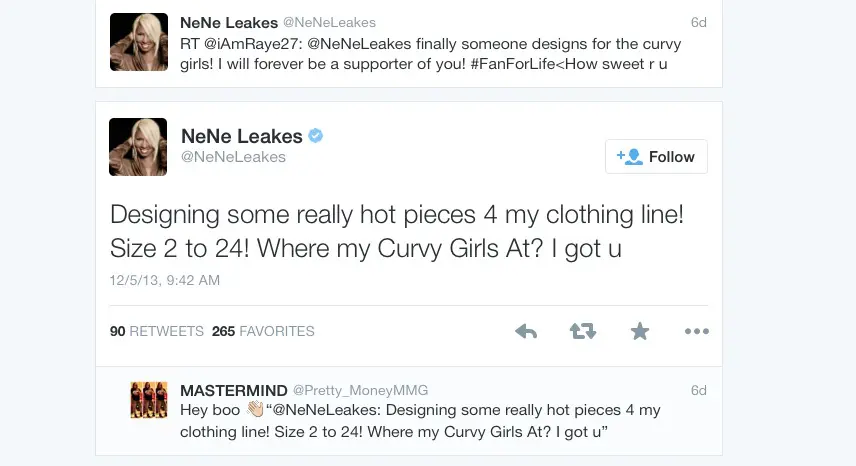The height and width of the screenshot is (466, 856).
Task: Click the 6d timestamp on MASTERMIND reply
Action: pos(698,390)
